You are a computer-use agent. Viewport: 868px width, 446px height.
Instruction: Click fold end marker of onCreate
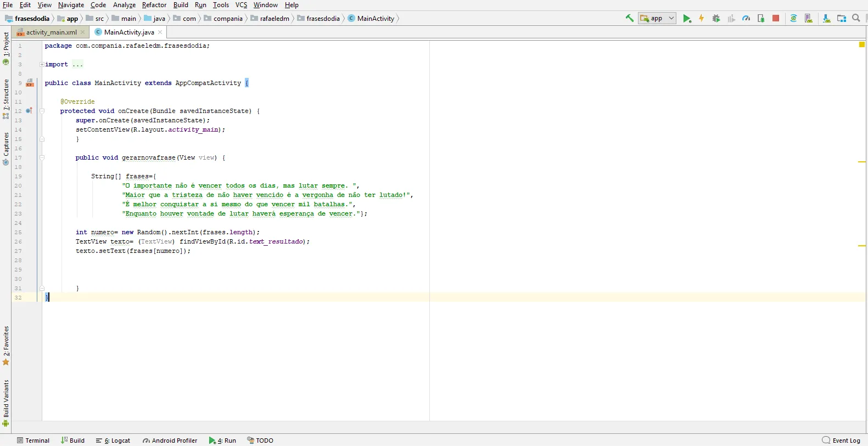click(x=42, y=139)
